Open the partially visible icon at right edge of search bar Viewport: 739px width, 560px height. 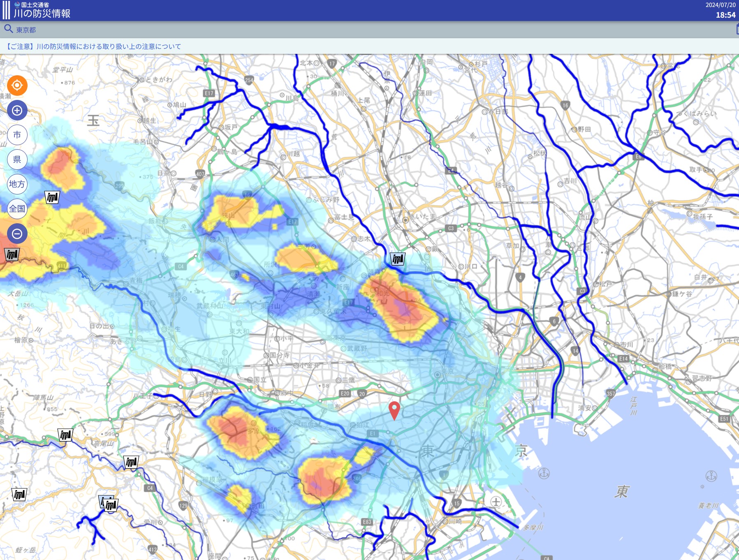(737, 29)
